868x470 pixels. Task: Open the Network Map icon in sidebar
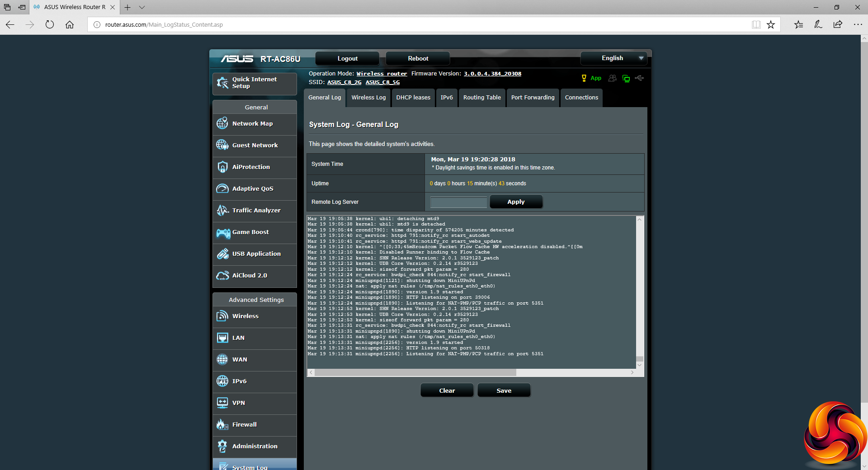point(222,123)
